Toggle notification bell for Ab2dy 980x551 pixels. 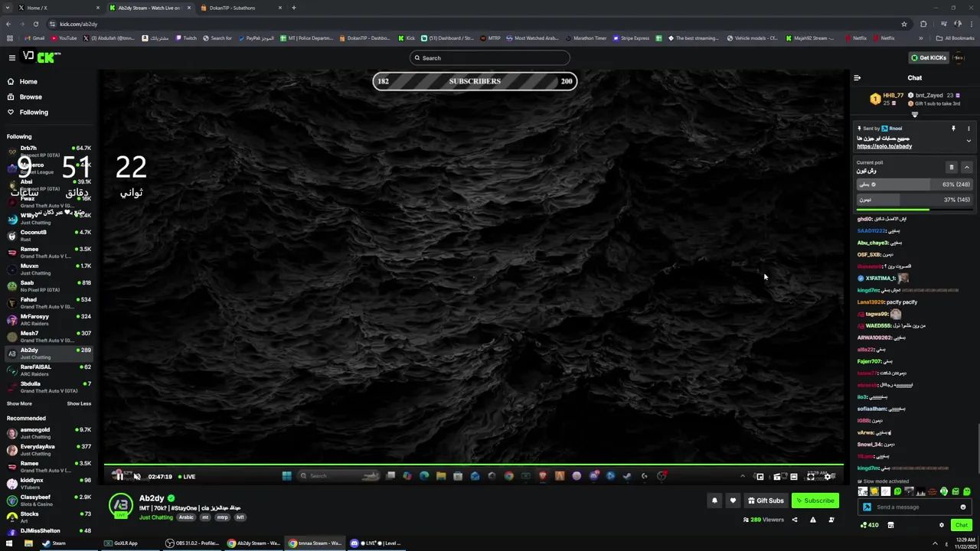point(714,500)
